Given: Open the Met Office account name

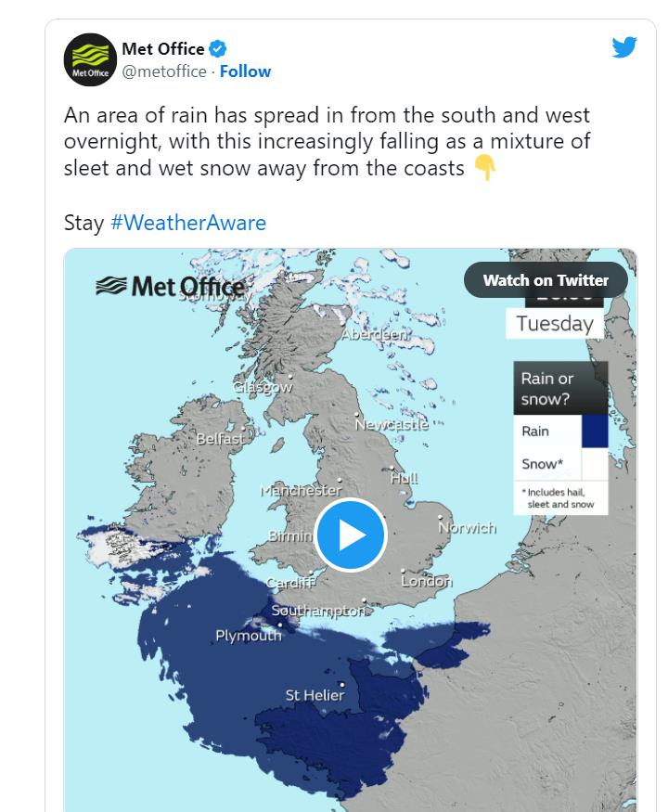Looking at the screenshot, I should pos(163,48).
